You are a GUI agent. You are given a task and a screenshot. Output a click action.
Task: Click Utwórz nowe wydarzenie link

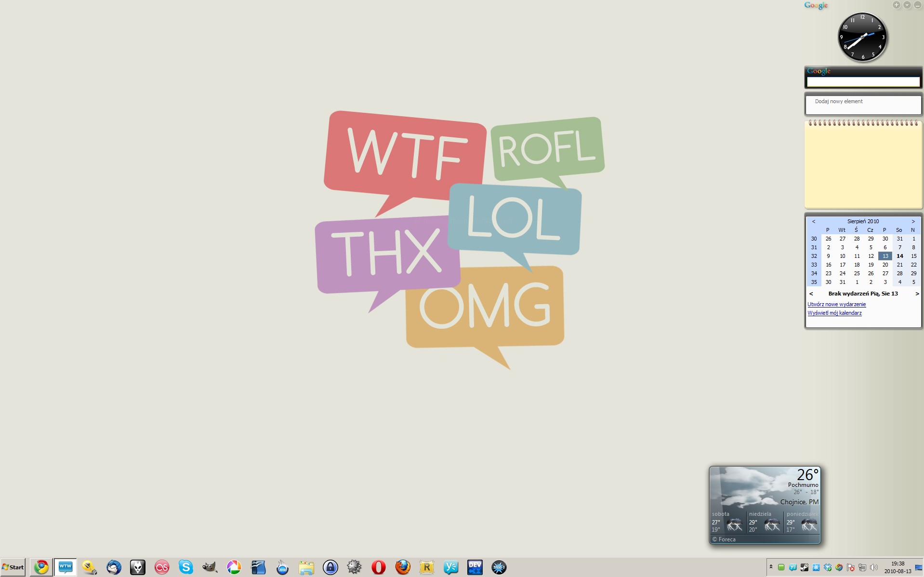pyautogui.click(x=837, y=304)
